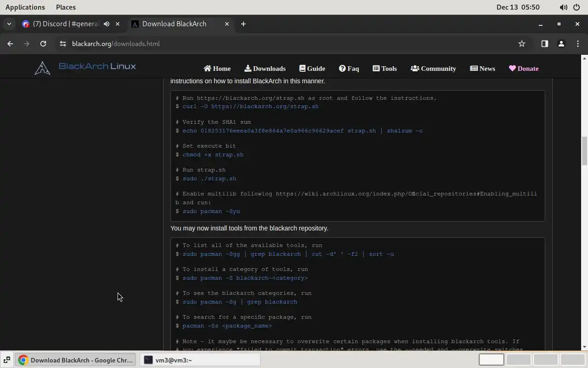Select the Download BlackArch tab

[175, 24]
